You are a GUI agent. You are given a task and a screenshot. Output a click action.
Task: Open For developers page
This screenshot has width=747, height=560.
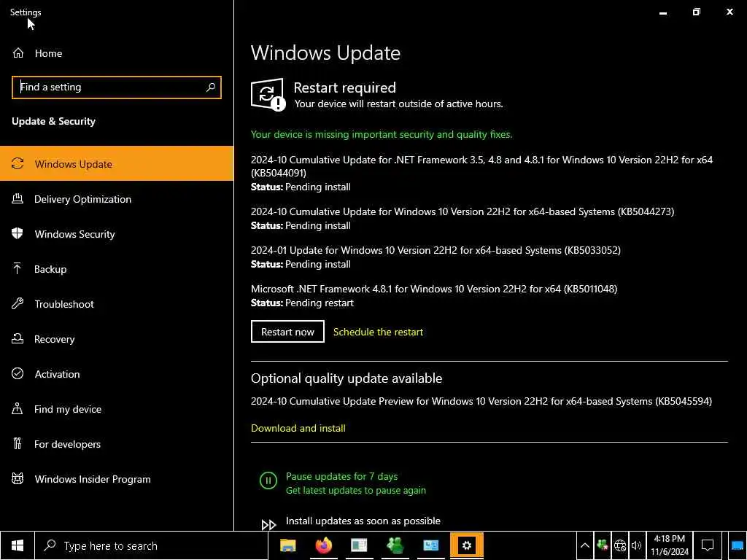pos(117,444)
